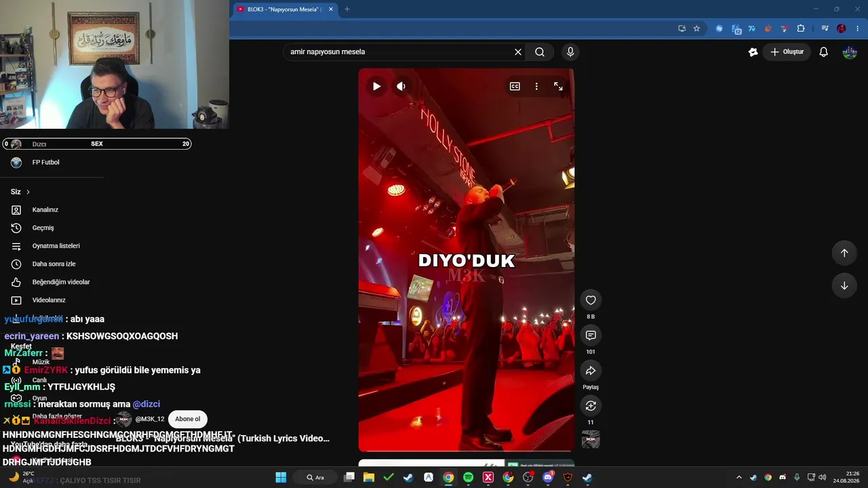The height and width of the screenshot is (488, 868).
Task: Toggle closed captions on the Short
Action: point(515,86)
